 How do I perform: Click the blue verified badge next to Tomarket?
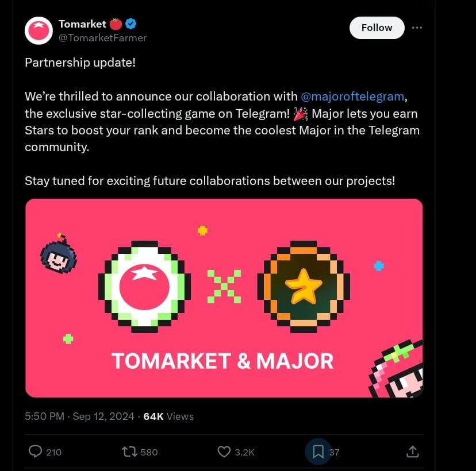[131, 24]
